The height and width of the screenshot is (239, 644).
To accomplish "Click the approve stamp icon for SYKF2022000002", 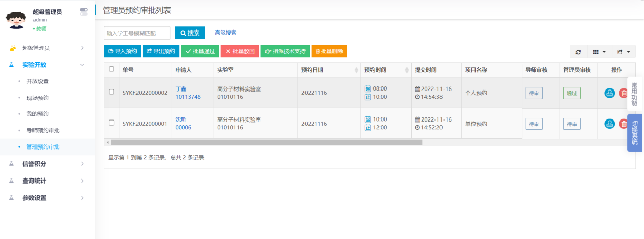I will click(609, 93).
